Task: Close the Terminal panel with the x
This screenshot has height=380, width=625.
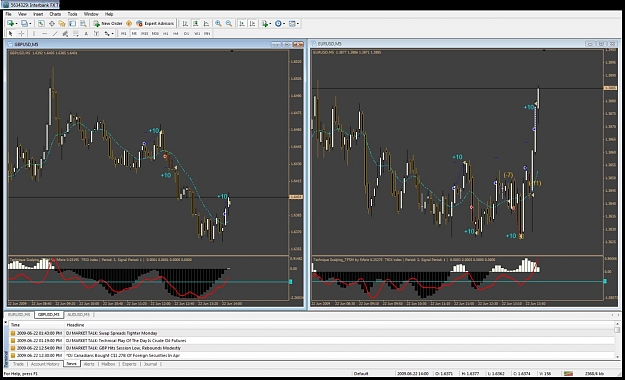Action: click(6, 322)
